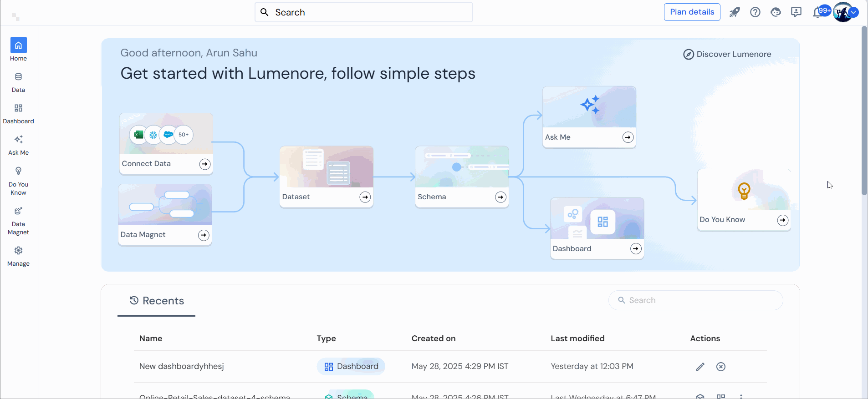The height and width of the screenshot is (399, 868).
Task: Open the Data section in sidebar
Action: pyautogui.click(x=18, y=82)
